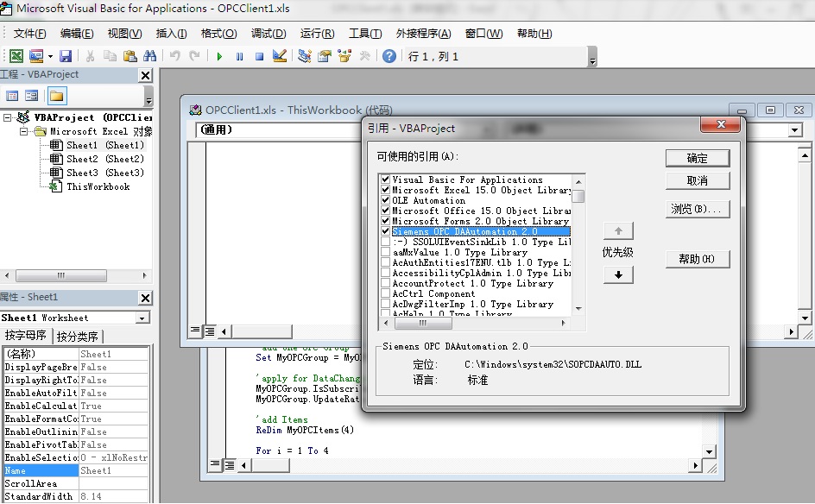
Task: Uncheck Siemens OPC DAAutomation 2.0
Action: (386, 231)
